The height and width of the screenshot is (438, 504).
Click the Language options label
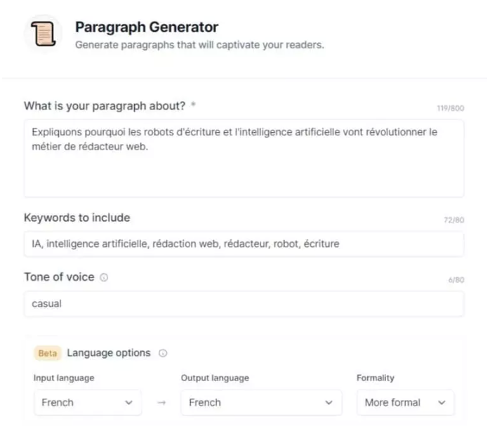coord(109,353)
